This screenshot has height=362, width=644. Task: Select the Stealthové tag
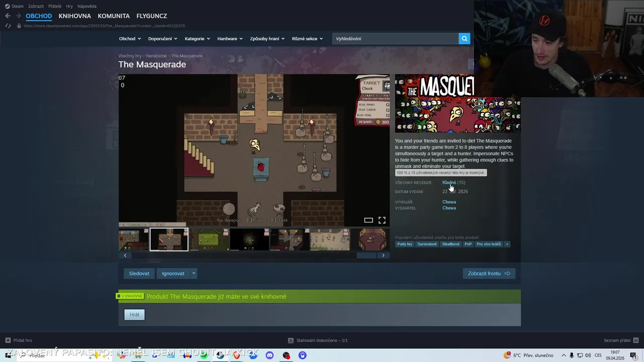451,244
